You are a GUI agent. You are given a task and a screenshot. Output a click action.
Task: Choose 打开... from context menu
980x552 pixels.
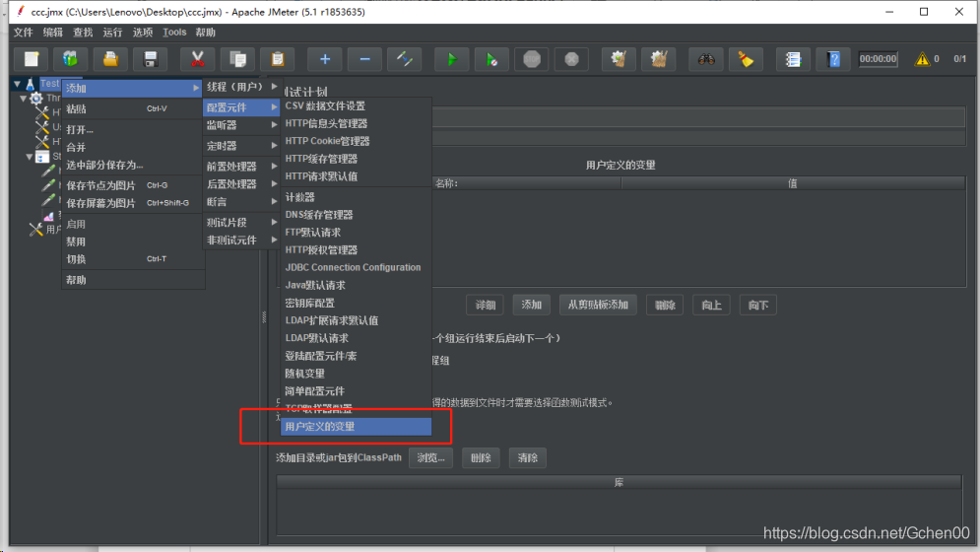coord(133,129)
